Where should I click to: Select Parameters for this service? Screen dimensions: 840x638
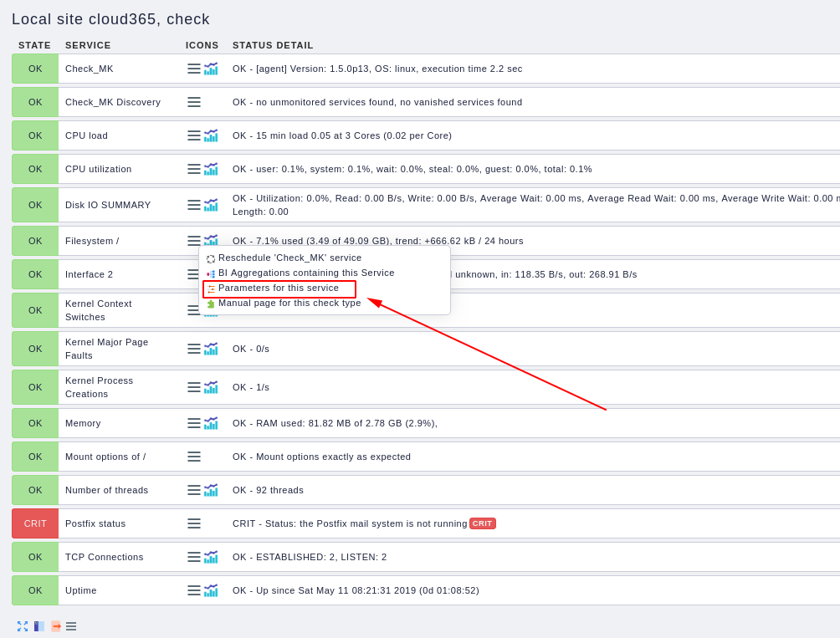[279, 288]
